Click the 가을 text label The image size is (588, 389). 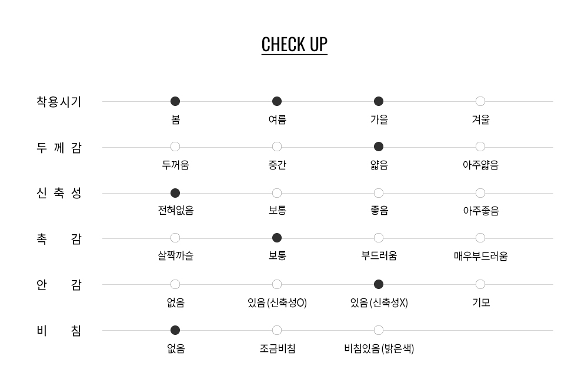379,119
